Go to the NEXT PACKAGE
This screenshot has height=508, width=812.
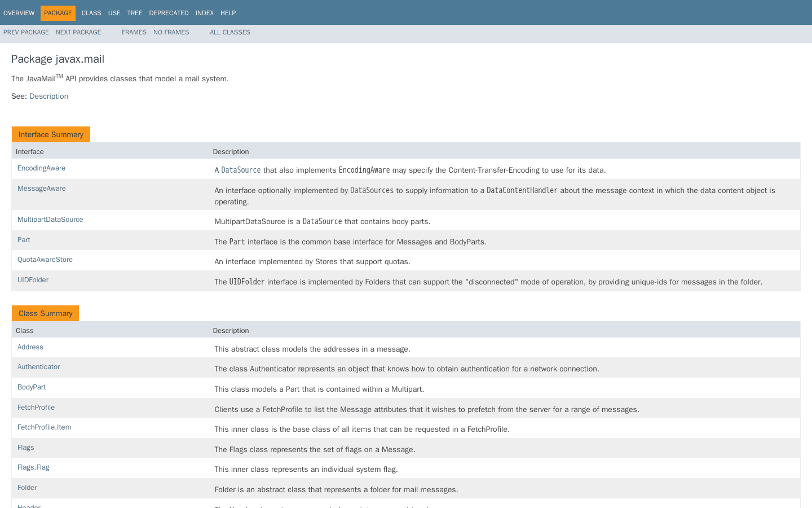pos(78,32)
